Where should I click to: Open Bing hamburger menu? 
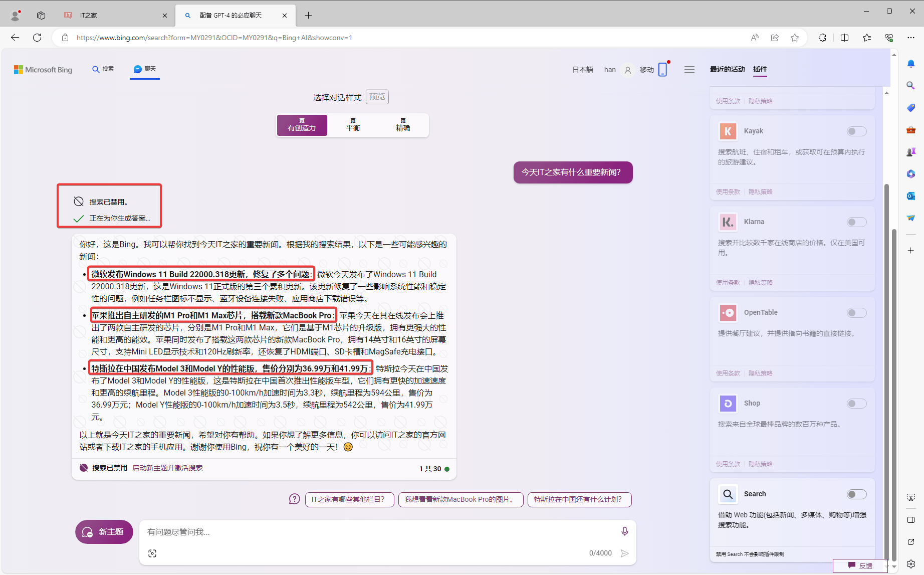click(689, 70)
